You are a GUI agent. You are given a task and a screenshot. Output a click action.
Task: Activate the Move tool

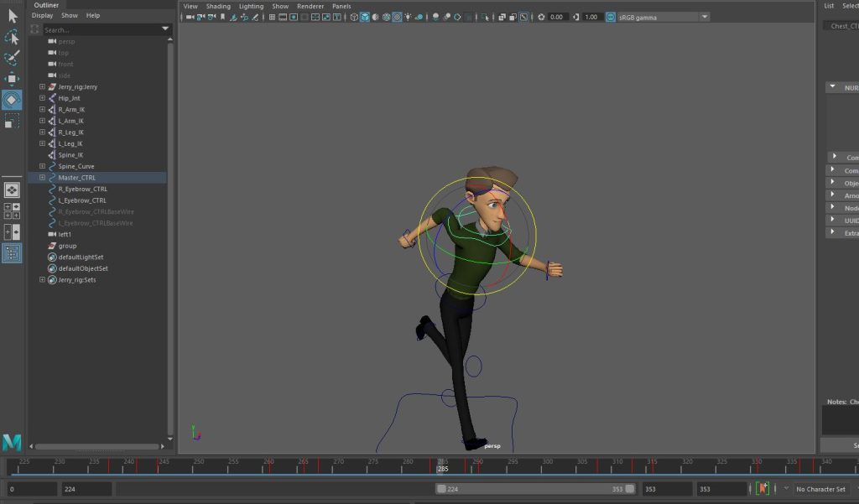(x=12, y=79)
